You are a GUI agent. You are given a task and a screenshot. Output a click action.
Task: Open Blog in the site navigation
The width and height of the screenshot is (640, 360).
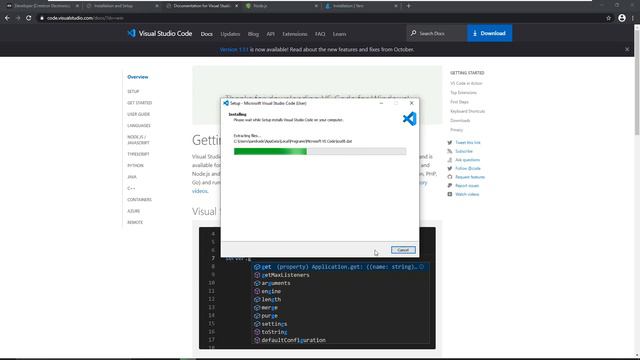point(253,34)
